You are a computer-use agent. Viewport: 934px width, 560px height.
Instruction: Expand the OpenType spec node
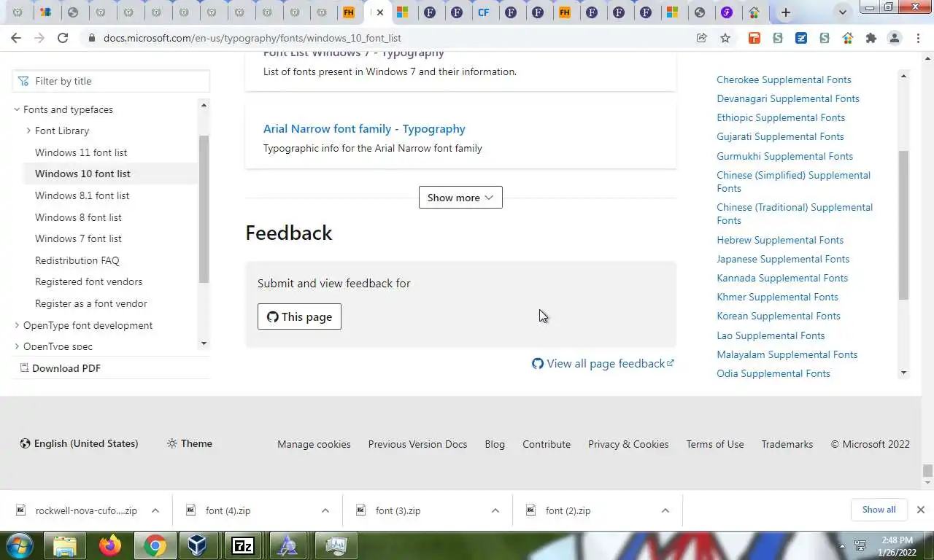click(x=17, y=346)
